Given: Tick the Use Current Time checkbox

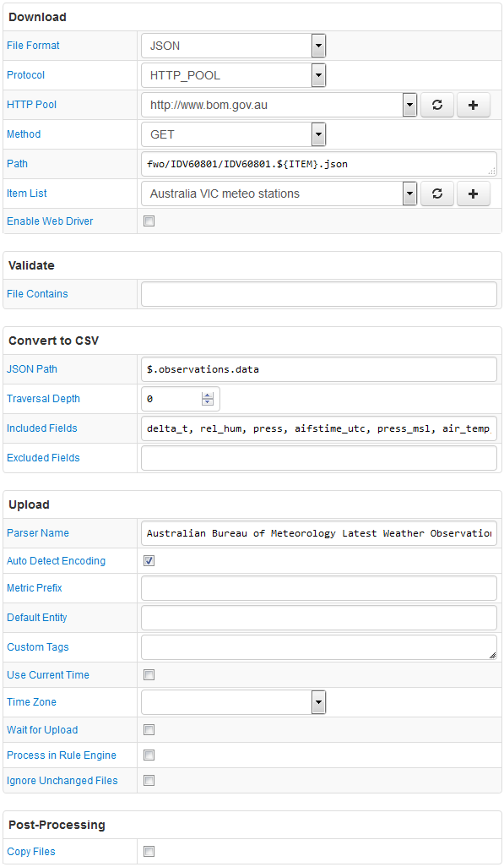Looking at the screenshot, I should click(x=149, y=674).
